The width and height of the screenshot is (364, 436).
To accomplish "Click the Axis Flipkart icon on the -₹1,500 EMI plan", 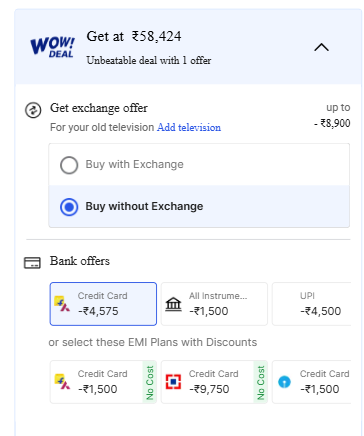I will pos(62,382).
